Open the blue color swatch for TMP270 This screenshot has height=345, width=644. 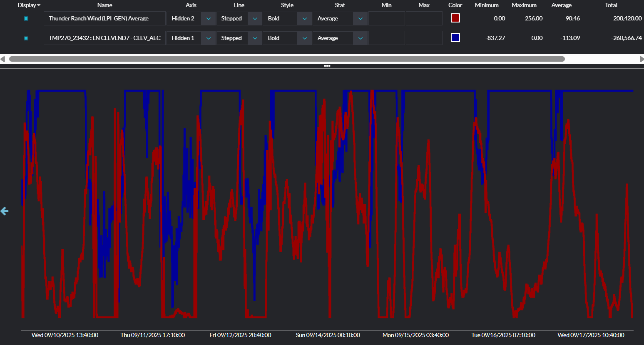coord(455,37)
